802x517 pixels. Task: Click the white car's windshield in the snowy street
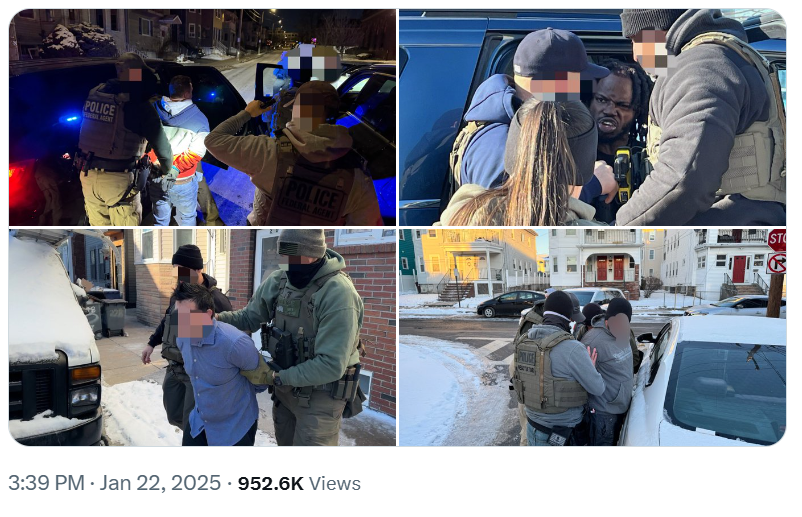point(726,389)
